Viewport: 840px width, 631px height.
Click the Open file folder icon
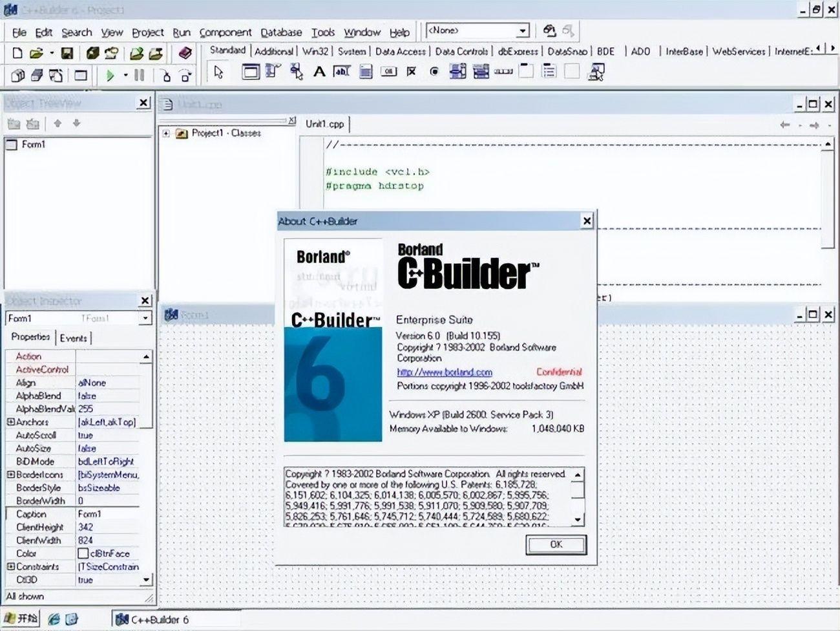(x=37, y=53)
